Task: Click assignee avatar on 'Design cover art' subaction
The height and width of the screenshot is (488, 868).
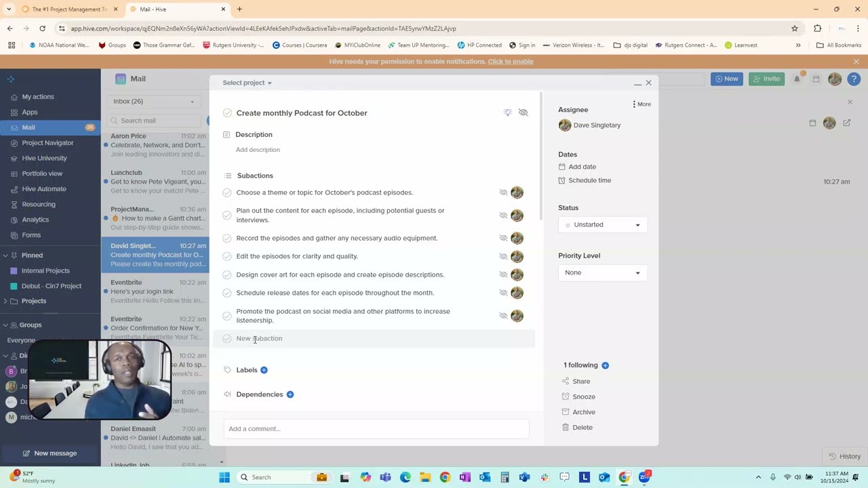Action: [x=517, y=274]
